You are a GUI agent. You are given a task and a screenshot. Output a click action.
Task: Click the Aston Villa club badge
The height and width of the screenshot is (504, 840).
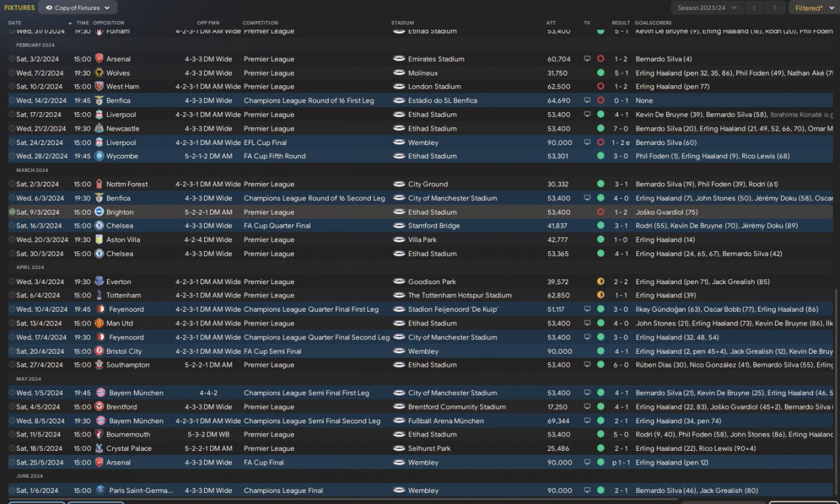point(99,240)
